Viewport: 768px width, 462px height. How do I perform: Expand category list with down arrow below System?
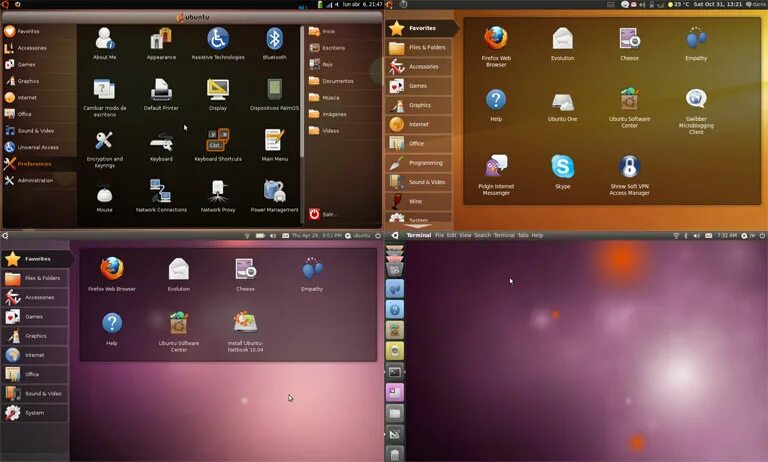tap(418, 226)
